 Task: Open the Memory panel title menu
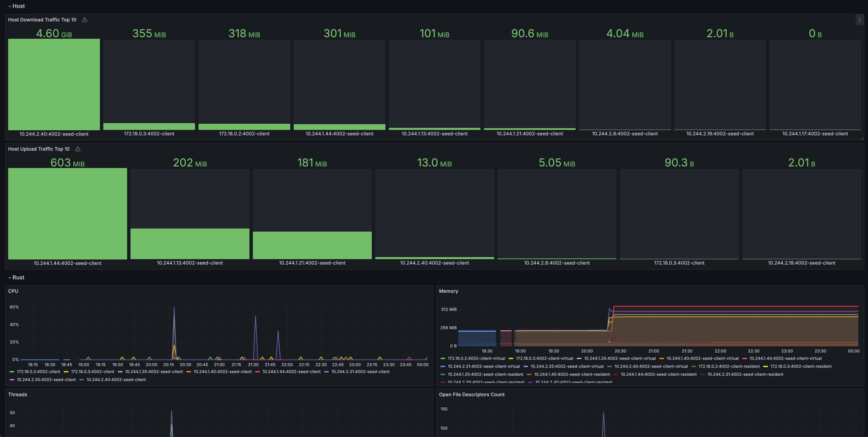(448, 291)
